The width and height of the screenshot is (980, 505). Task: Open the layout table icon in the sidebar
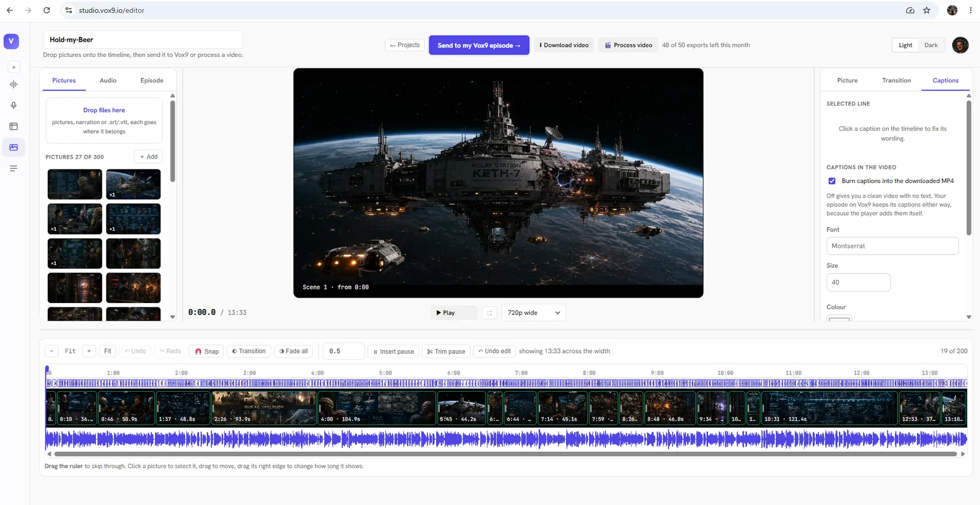tap(13, 126)
